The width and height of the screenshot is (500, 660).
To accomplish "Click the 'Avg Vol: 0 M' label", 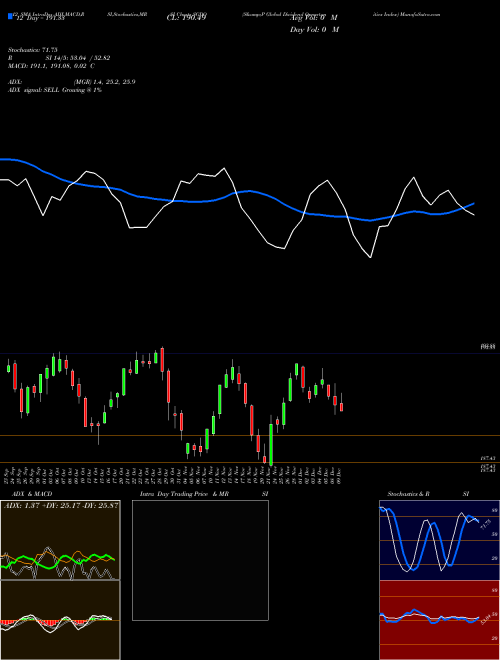I will pyautogui.click(x=313, y=18).
